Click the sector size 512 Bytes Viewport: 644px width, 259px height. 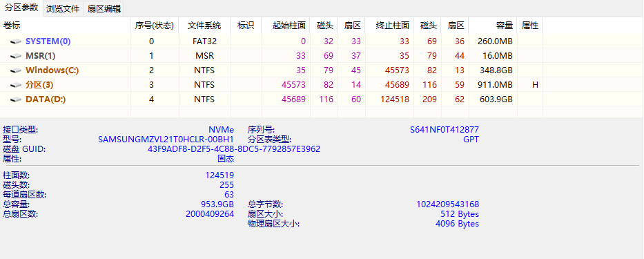tap(459, 214)
